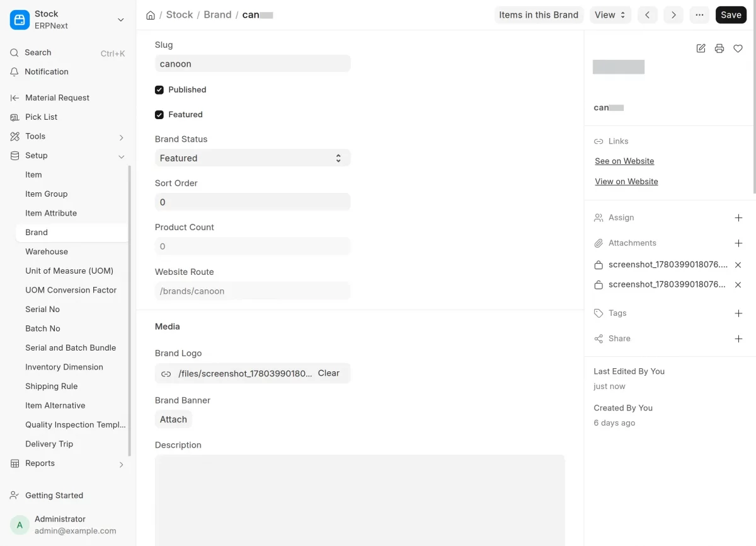Open the See on Website link

click(624, 161)
